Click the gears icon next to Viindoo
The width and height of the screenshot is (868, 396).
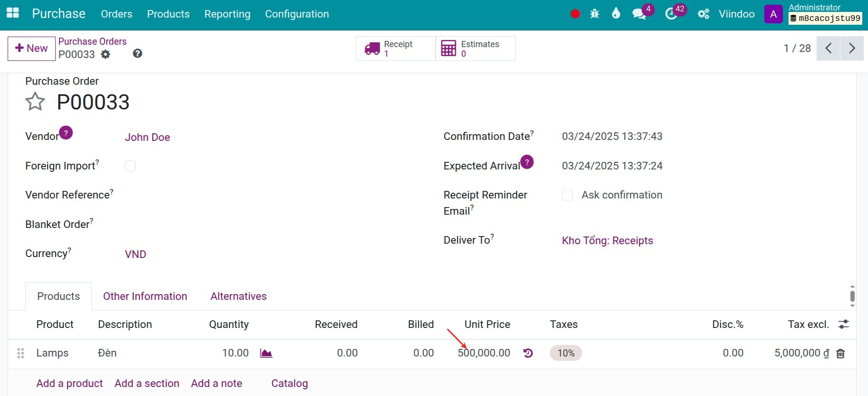click(703, 14)
